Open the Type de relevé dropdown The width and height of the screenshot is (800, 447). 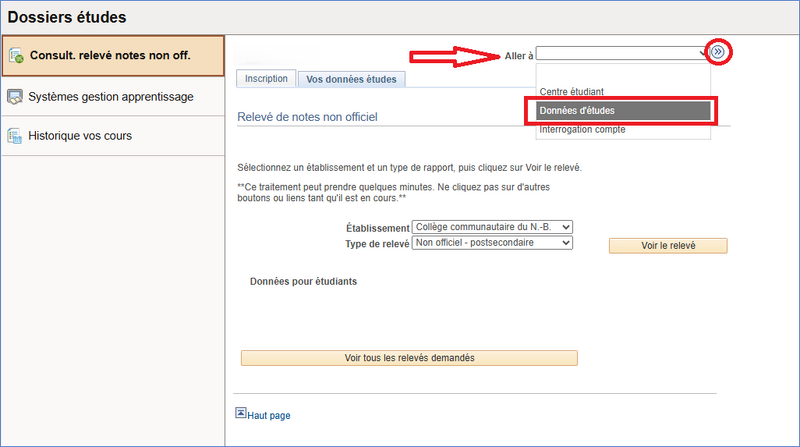(x=492, y=243)
